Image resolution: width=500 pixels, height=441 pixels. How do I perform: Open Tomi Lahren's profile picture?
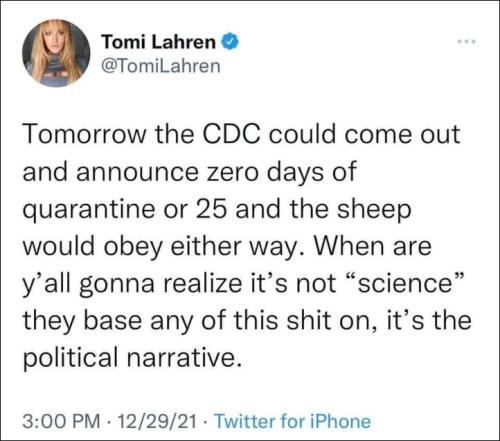(56, 53)
